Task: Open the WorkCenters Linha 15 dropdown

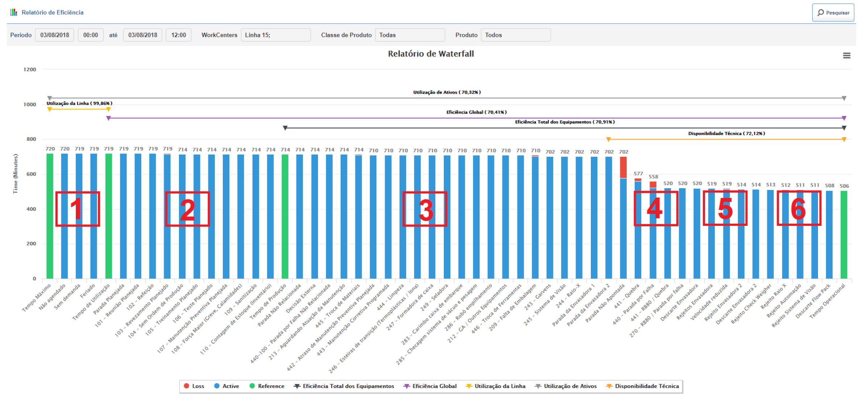Action: (x=276, y=35)
